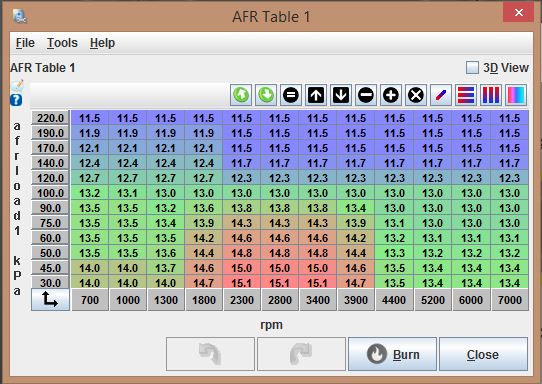
Task: Select the 170.0 kPa load bin
Action: (x=50, y=148)
